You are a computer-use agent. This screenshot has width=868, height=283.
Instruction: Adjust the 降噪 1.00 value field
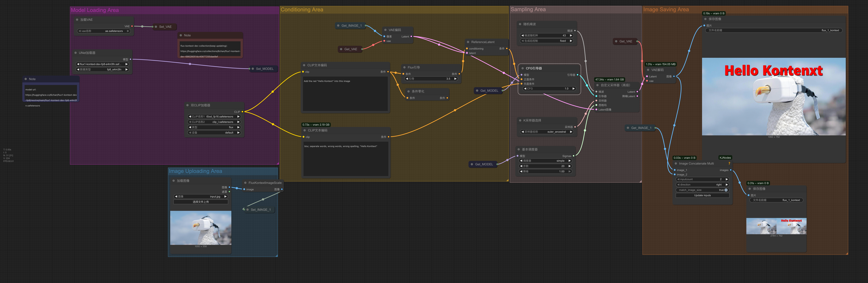pyautogui.click(x=546, y=171)
